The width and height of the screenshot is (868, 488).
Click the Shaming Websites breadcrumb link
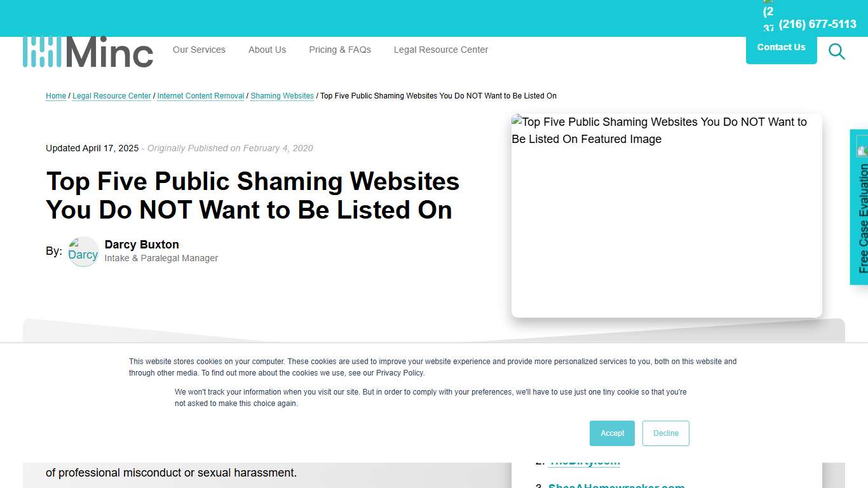pyautogui.click(x=282, y=96)
